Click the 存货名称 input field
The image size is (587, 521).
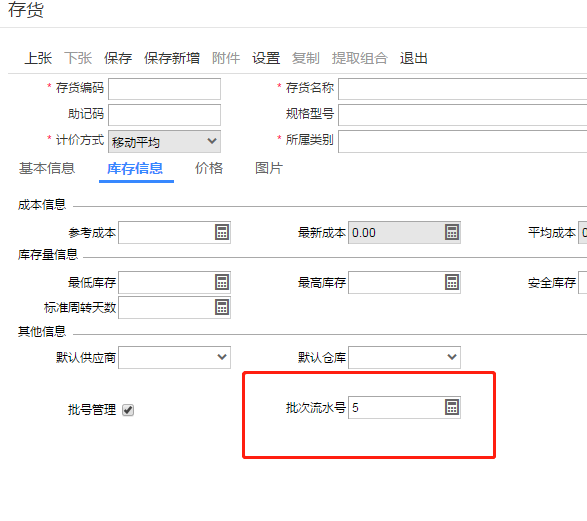(462, 89)
